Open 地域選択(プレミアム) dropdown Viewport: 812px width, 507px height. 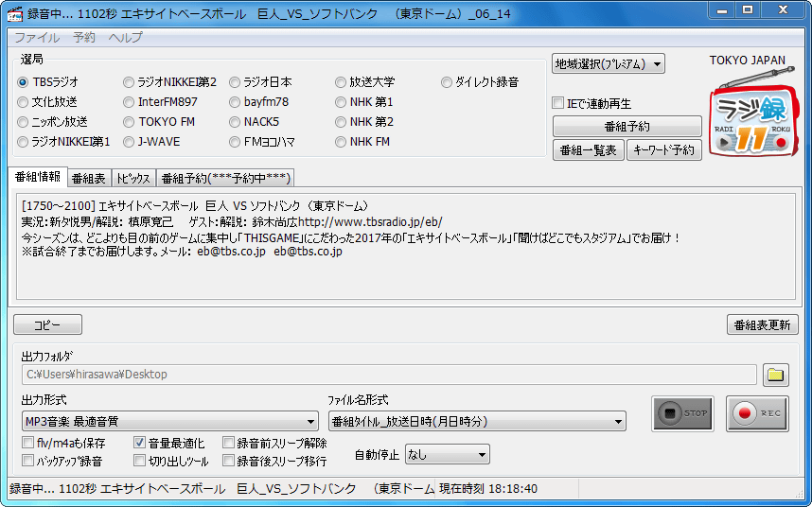(x=609, y=64)
